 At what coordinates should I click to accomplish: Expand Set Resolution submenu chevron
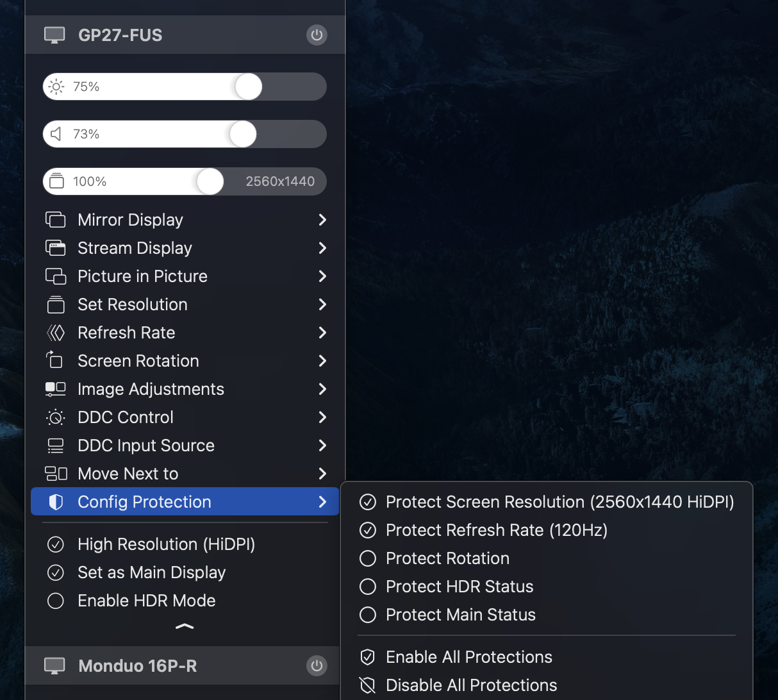click(x=322, y=304)
